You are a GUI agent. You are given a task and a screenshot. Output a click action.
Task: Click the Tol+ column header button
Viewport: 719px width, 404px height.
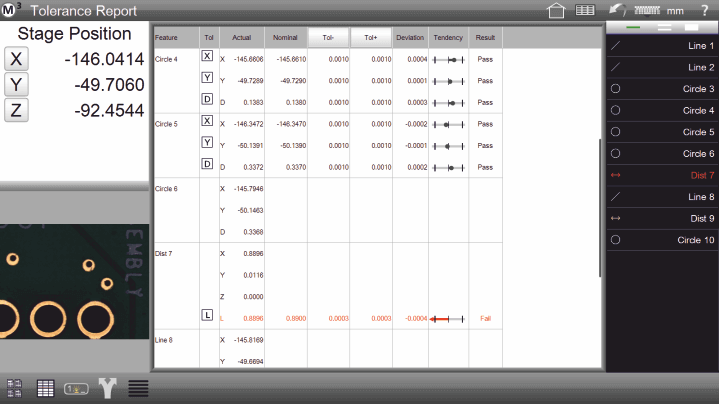point(370,37)
